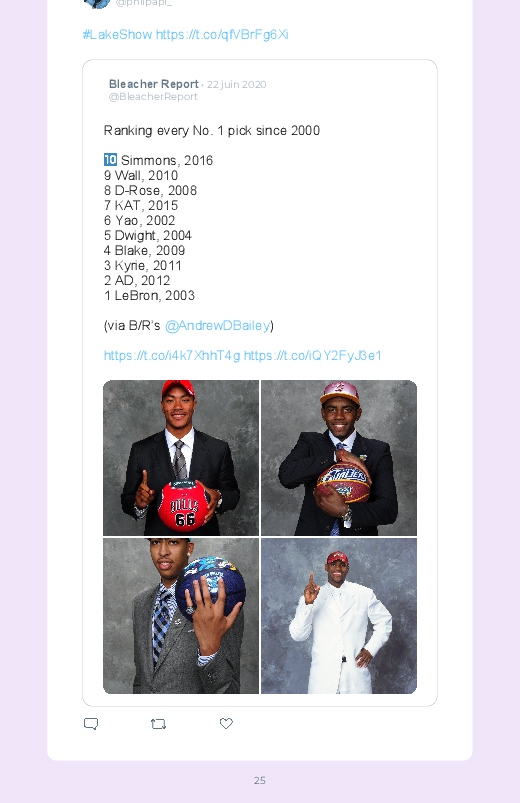Click the 'Ranking every No. 1 pick' text

click(212, 130)
